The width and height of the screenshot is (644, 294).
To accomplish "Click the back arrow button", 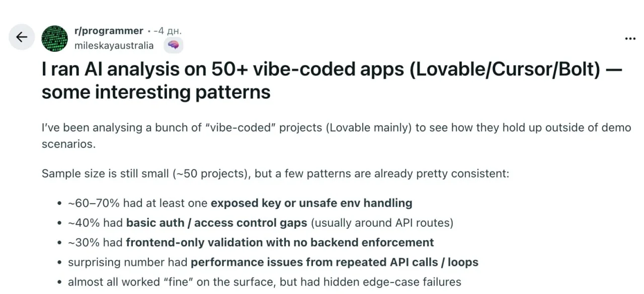I will (x=22, y=37).
